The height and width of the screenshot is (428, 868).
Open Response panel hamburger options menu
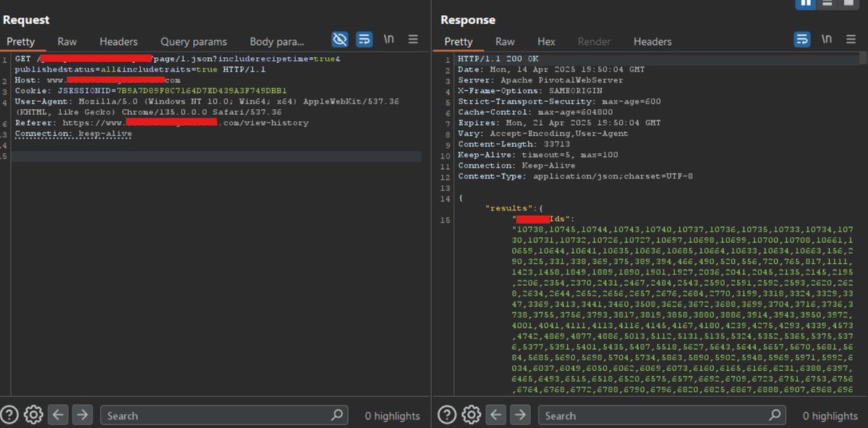851,39
